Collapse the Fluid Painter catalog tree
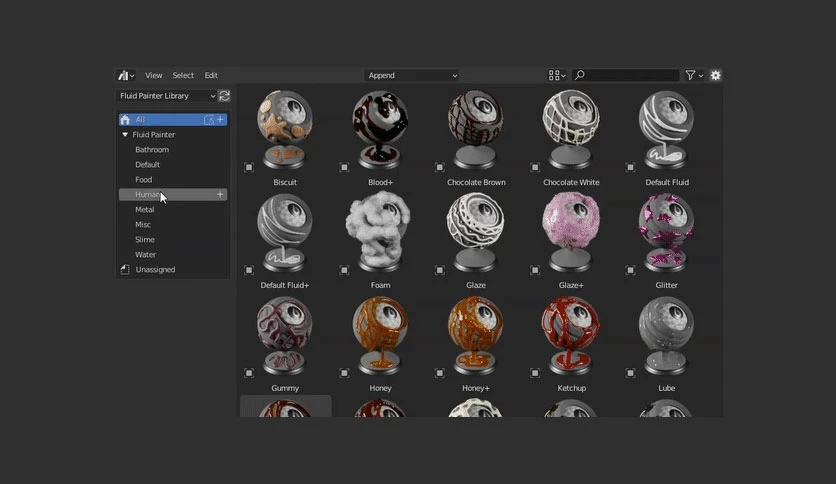836x484 pixels. point(125,135)
